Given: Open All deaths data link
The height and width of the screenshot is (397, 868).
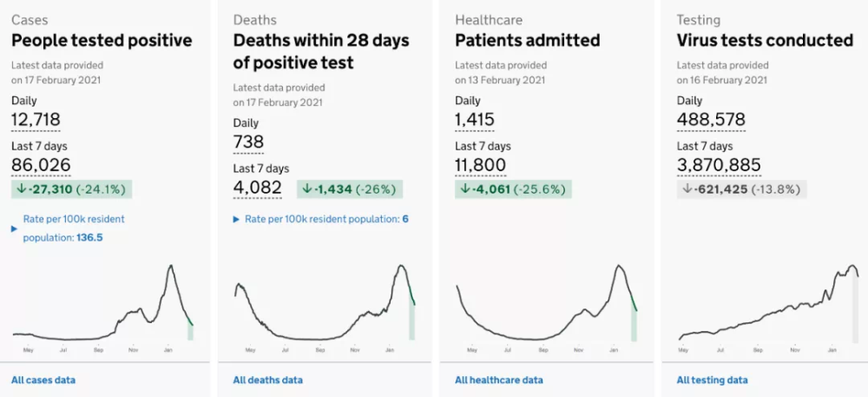Looking at the screenshot, I should coord(267,380).
